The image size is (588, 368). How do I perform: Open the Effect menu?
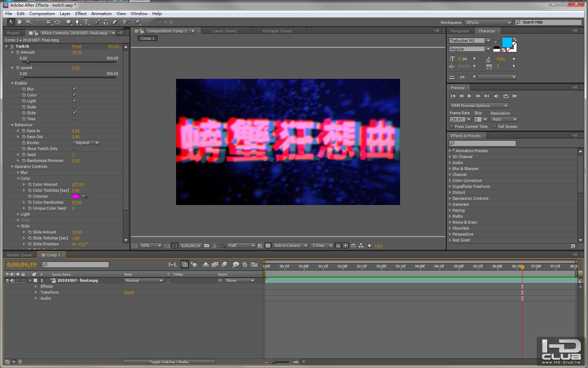81,14
